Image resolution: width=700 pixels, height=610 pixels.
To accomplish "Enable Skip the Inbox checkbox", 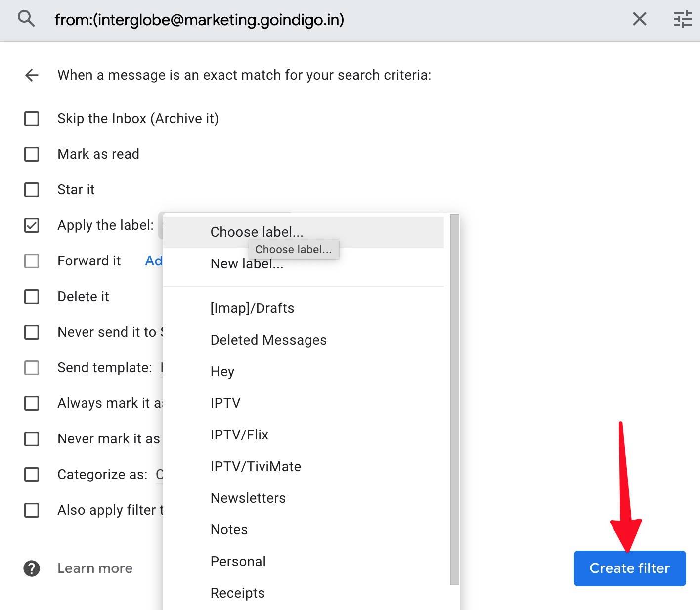I will coord(32,119).
